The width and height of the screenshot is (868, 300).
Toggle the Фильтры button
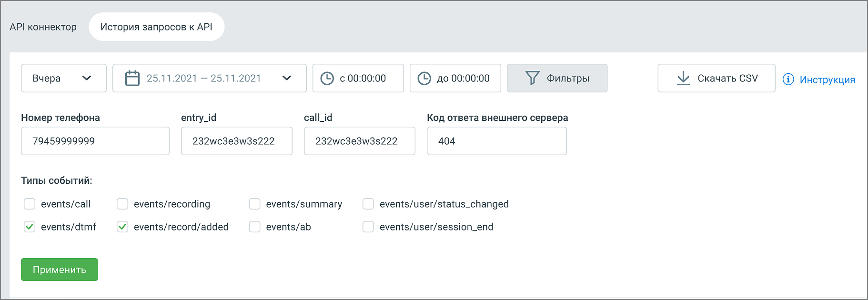557,78
